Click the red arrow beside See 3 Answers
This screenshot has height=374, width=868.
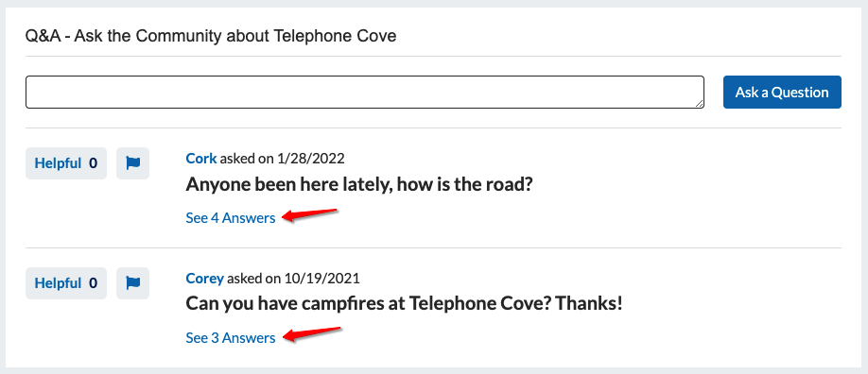coord(312,333)
